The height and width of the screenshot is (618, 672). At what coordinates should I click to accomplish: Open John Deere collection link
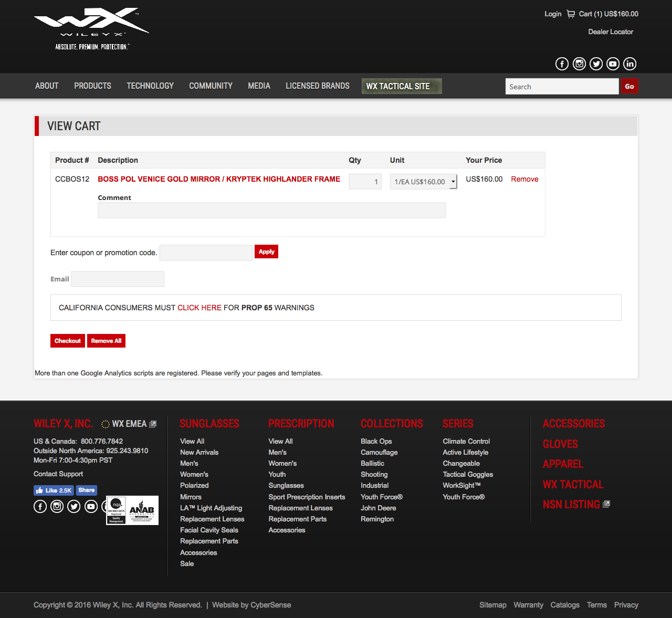tap(378, 508)
